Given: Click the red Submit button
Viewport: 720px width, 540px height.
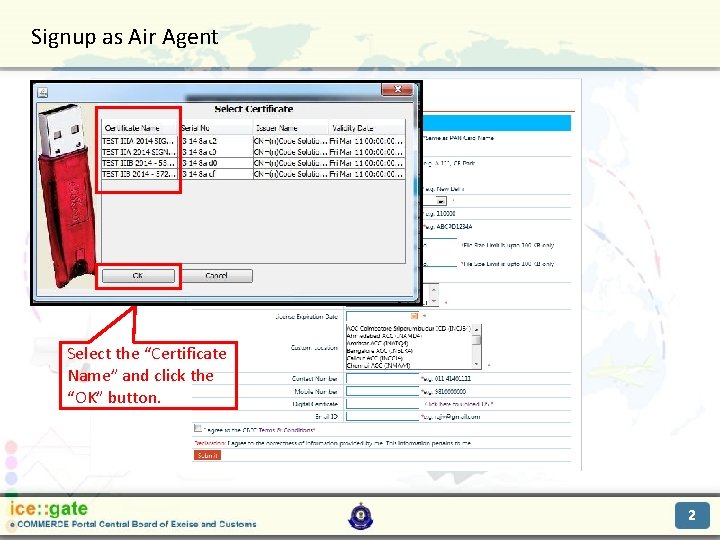Looking at the screenshot, I should [207, 455].
